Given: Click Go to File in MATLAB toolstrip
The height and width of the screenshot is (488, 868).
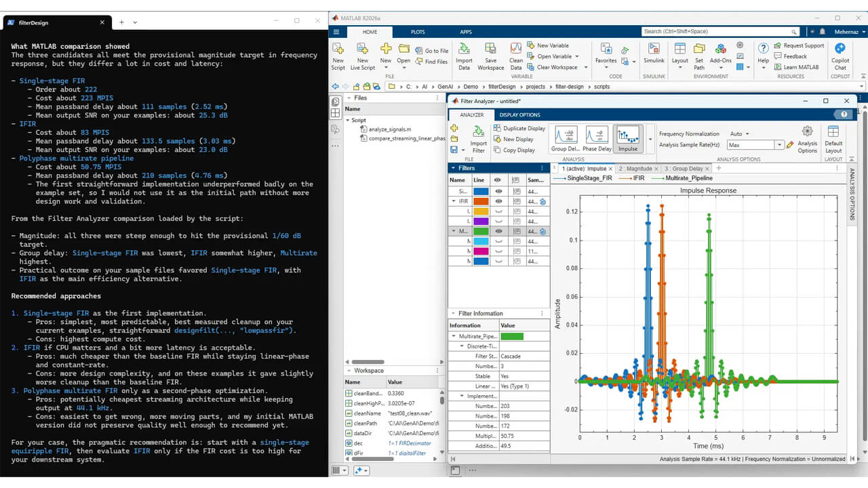Looking at the screenshot, I should 431,51.
